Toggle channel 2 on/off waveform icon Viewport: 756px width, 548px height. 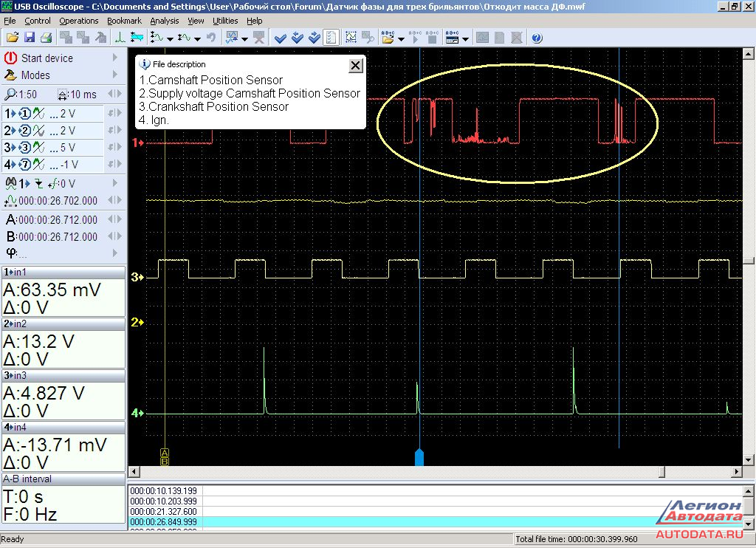tap(39, 130)
